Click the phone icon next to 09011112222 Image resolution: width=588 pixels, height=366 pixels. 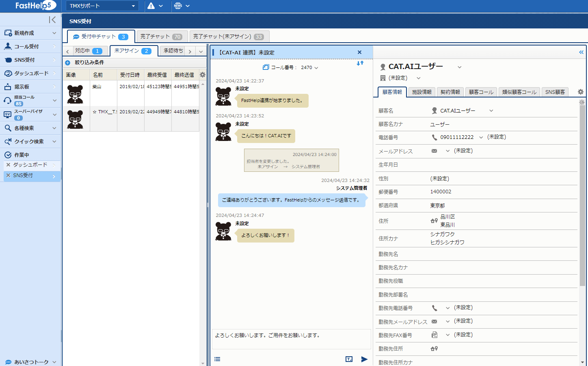(434, 137)
